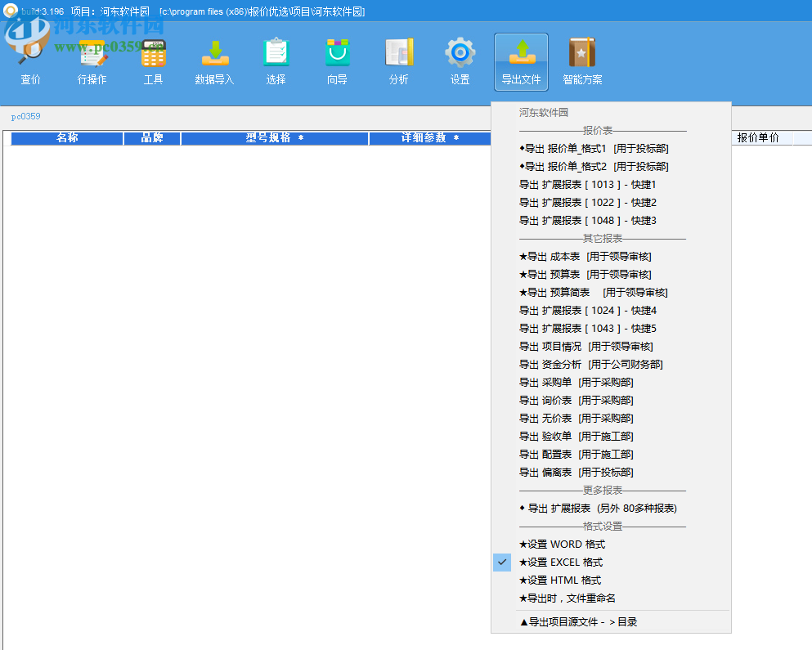Click the 数据导入 data import icon
The width and height of the screenshot is (812, 650).
point(214,62)
